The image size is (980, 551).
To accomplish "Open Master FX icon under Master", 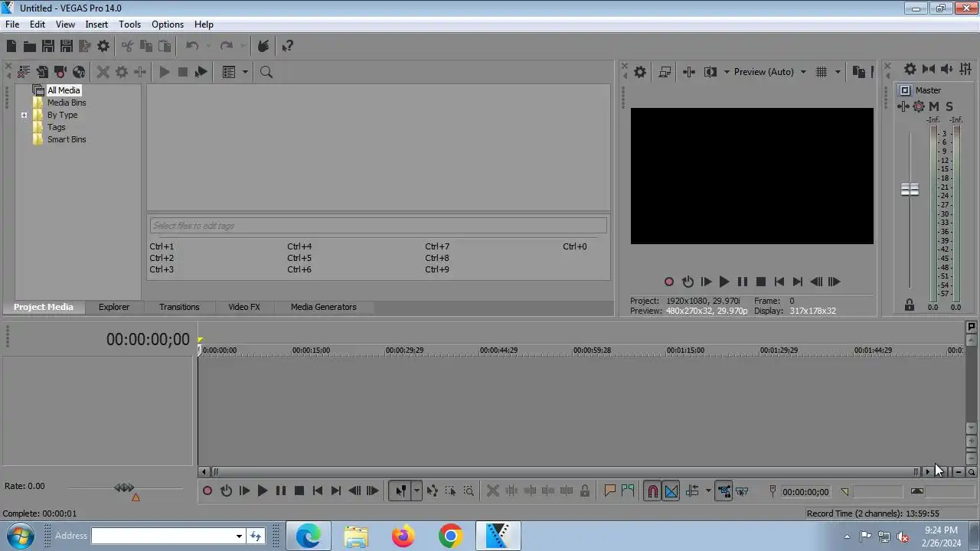I will click(903, 106).
